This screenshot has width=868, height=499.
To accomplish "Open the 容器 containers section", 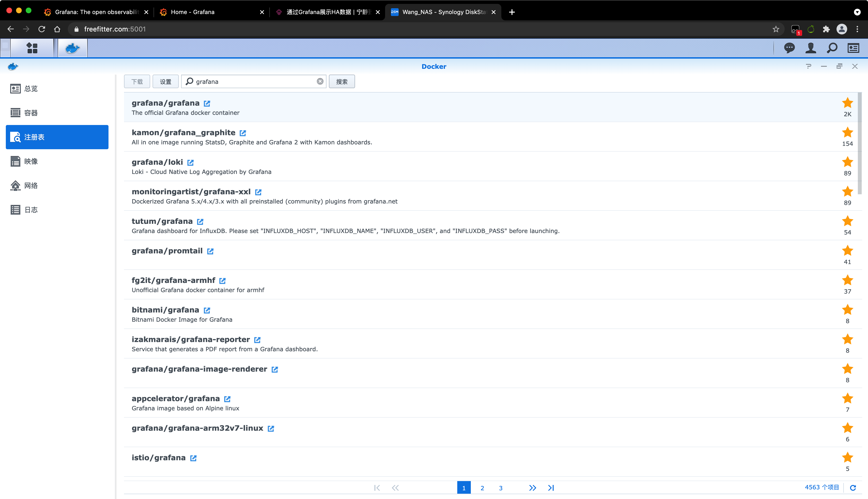I will click(x=57, y=113).
